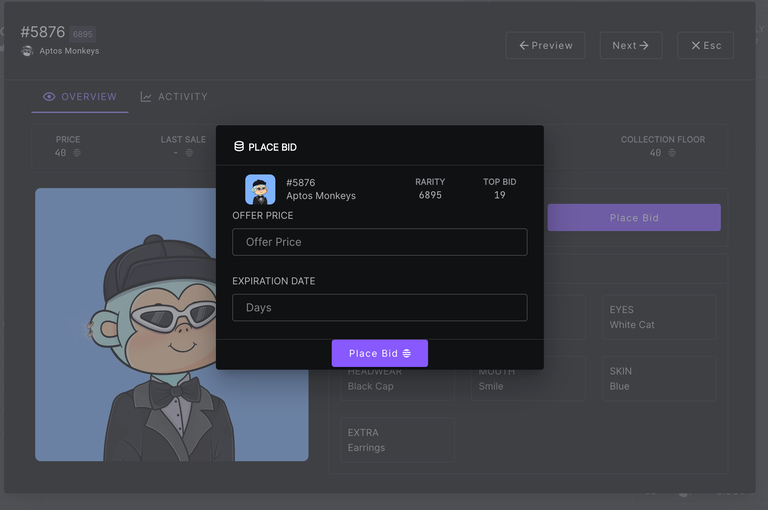Go to the Next NFT

630,45
